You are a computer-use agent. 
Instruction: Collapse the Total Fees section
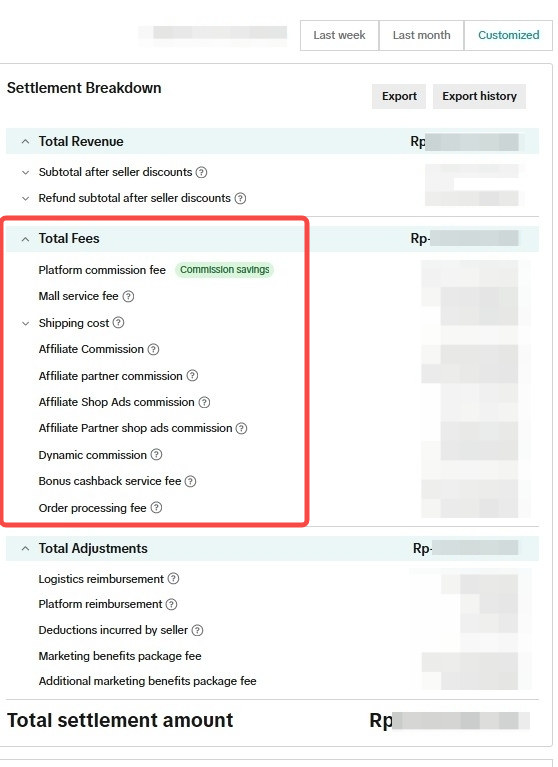(x=25, y=239)
